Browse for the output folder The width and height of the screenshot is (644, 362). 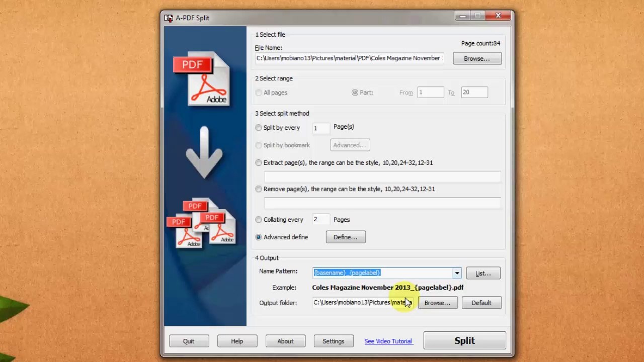(437, 303)
